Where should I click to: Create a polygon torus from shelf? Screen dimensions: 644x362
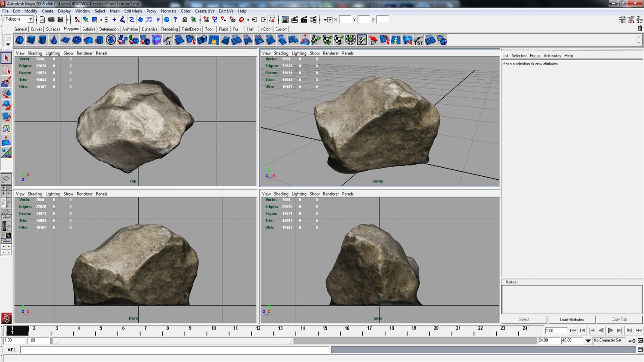pos(77,40)
